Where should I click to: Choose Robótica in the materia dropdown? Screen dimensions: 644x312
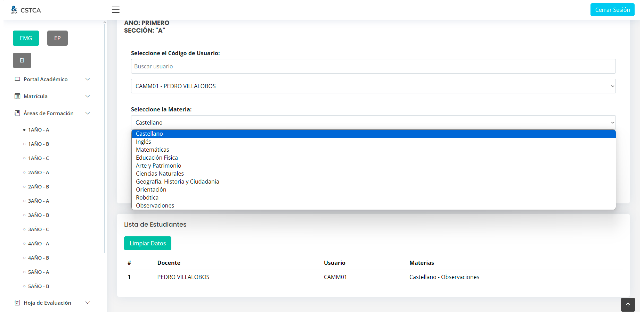[x=147, y=197]
